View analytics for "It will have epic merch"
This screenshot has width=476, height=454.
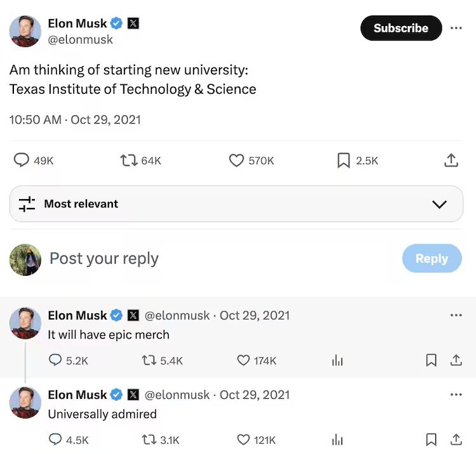337,360
